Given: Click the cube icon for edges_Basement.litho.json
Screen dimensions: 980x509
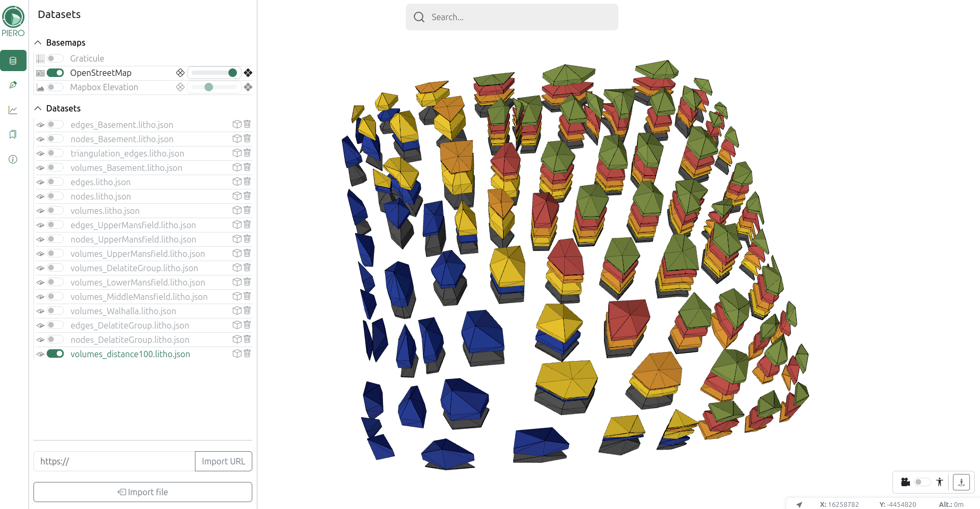Looking at the screenshot, I should 237,124.
